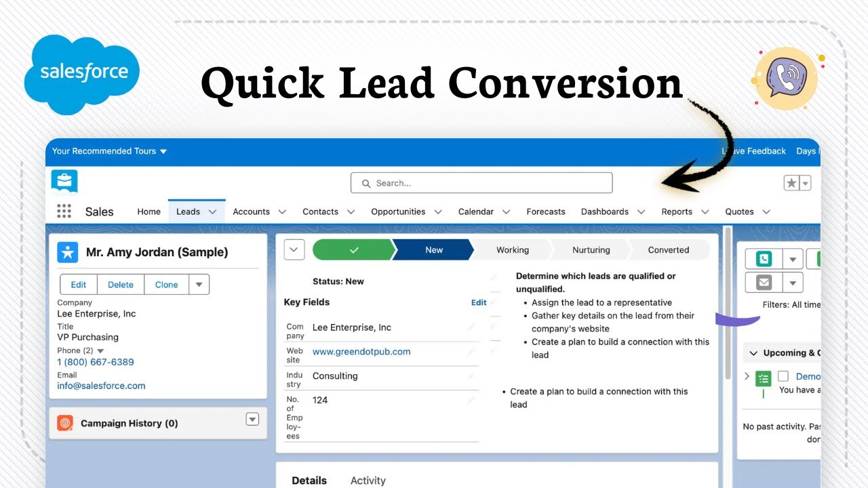
Task: Open Your Recommended Tours dropdown
Action: pos(111,151)
